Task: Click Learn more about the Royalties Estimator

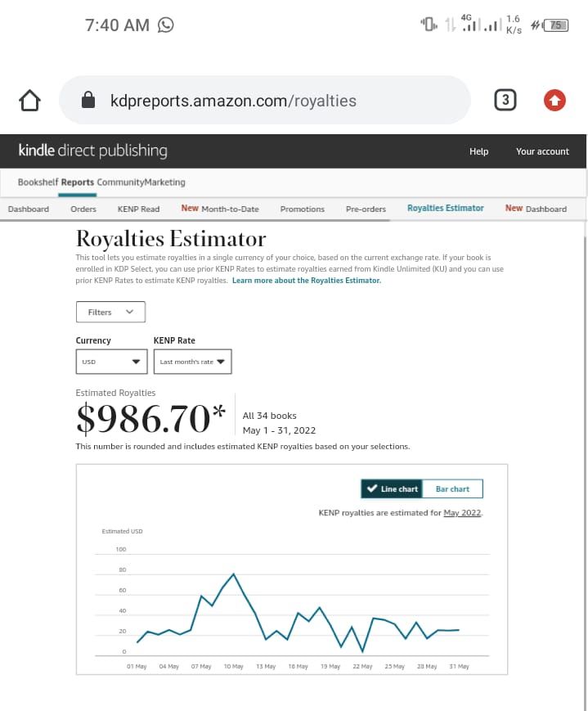Action: pos(306,281)
